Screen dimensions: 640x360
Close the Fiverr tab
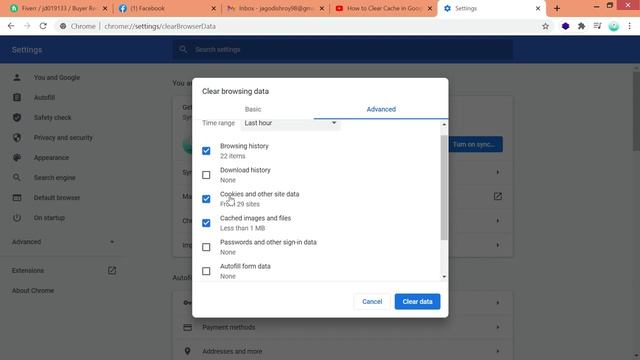pos(105,8)
